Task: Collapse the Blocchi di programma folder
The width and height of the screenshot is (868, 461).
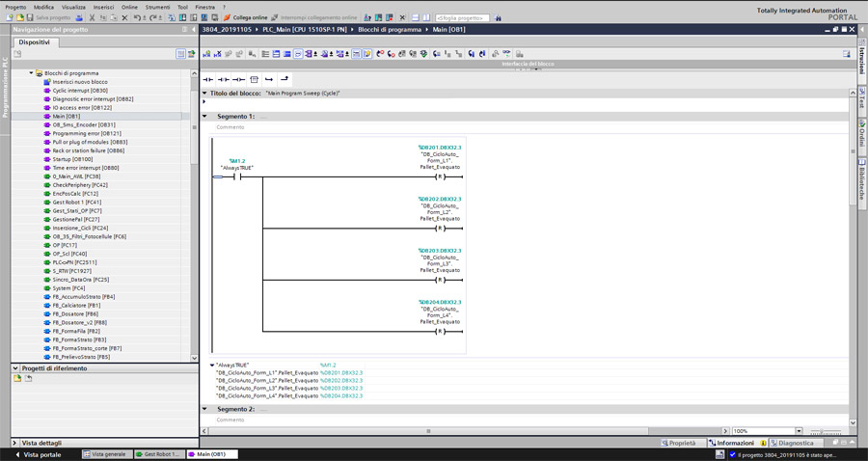Action: pos(31,73)
